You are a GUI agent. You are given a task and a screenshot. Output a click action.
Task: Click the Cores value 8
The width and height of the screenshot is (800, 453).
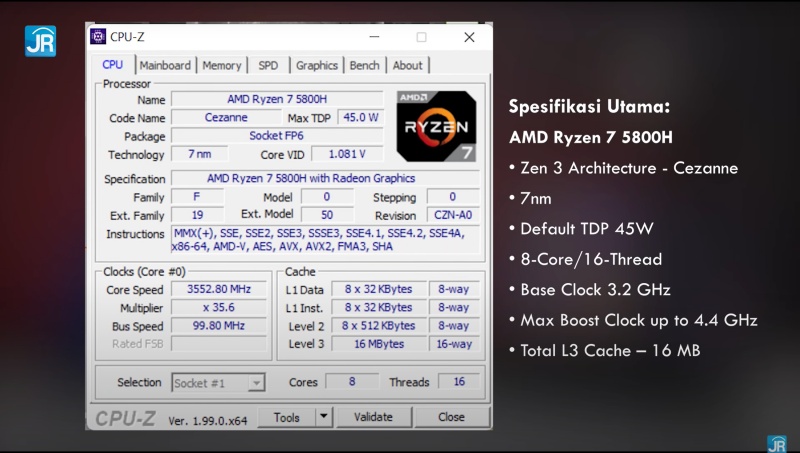pos(352,382)
